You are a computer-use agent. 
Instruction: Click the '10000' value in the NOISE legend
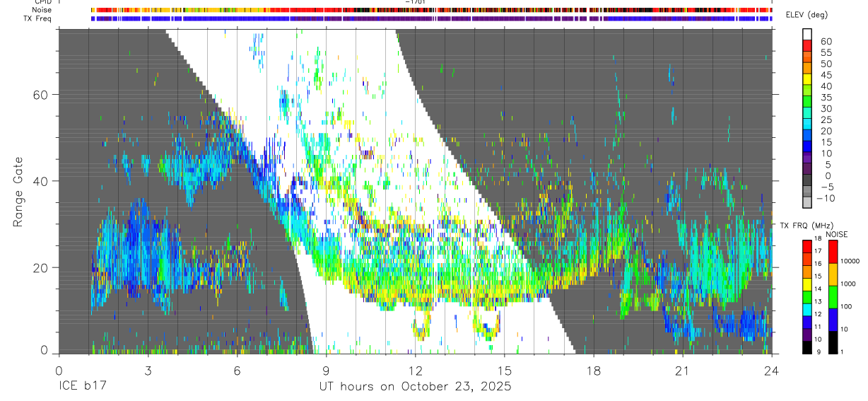pyautogui.click(x=850, y=261)
